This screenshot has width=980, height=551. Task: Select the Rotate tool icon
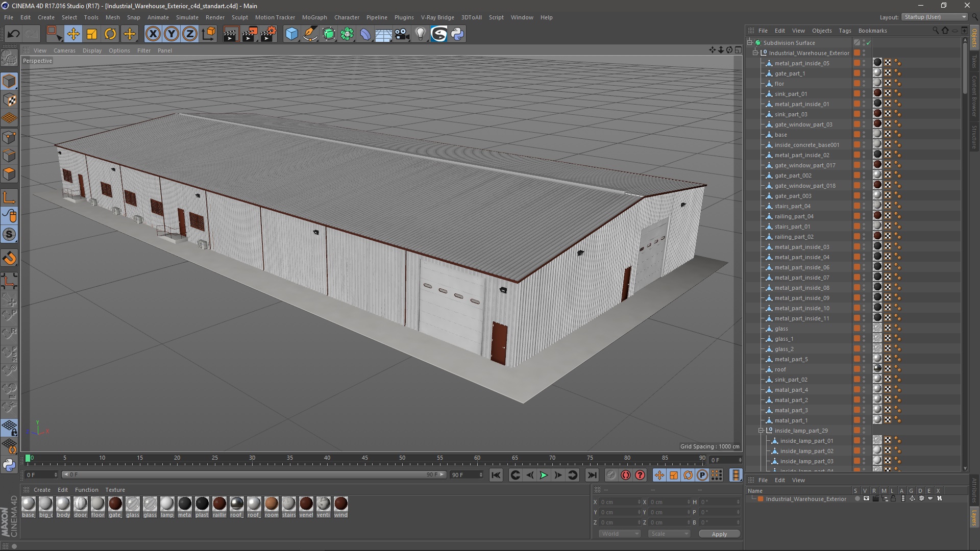pyautogui.click(x=110, y=34)
